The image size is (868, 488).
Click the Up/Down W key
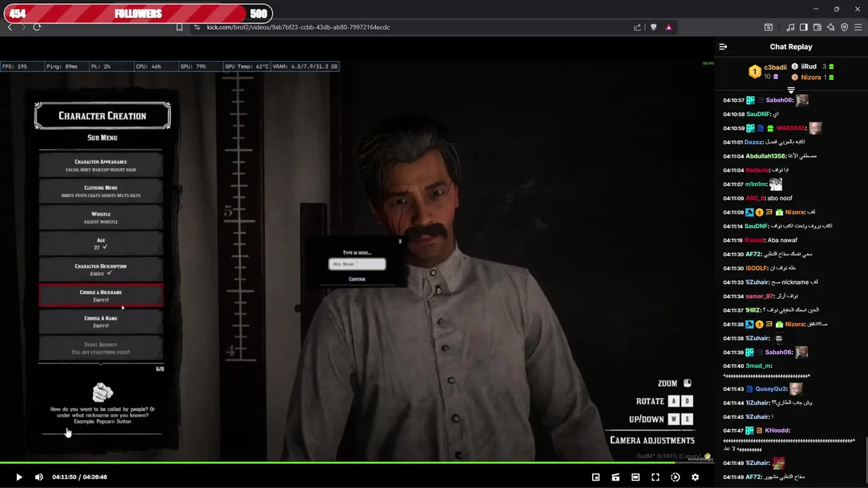coord(673,419)
